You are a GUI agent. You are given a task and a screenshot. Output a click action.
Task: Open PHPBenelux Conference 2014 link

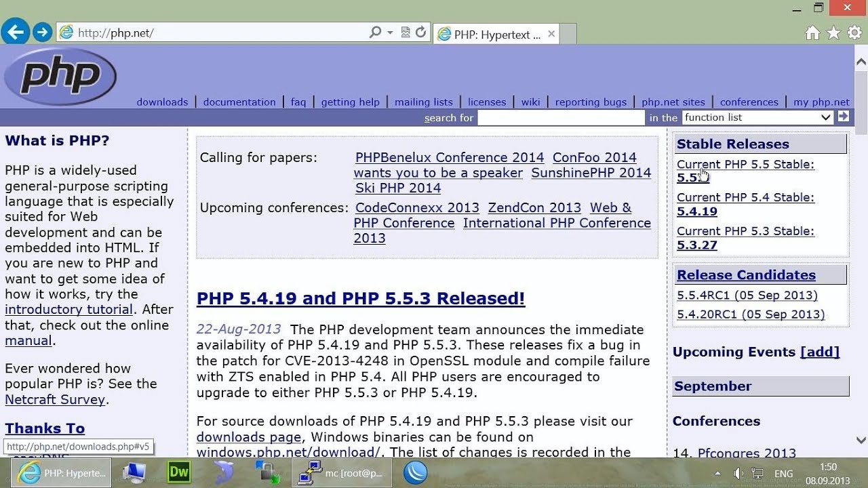[450, 158]
